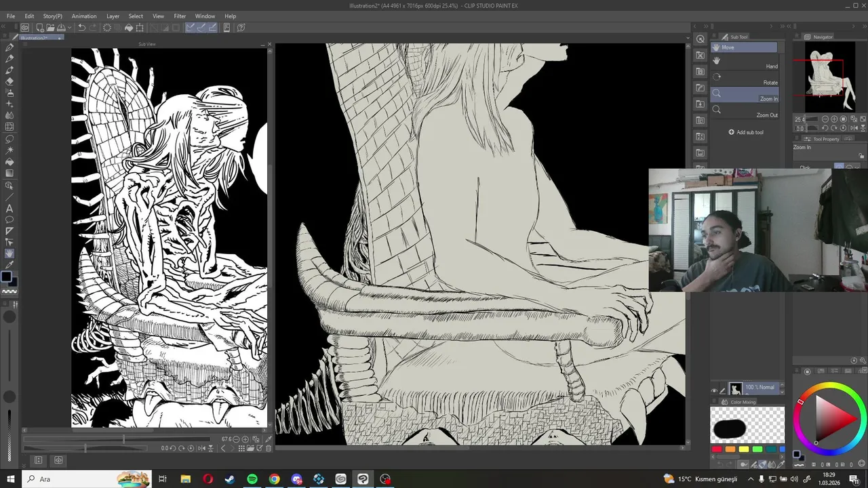The height and width of the screenshot is (488, 868).
Task: Select the Eyedropper tool
Action: 9,265
